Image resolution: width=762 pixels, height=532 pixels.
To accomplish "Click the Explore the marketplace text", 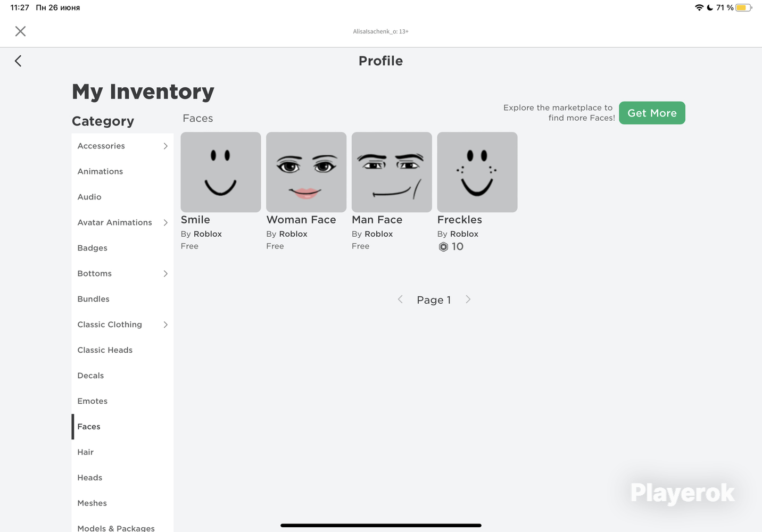I will [x=559, y=113].
